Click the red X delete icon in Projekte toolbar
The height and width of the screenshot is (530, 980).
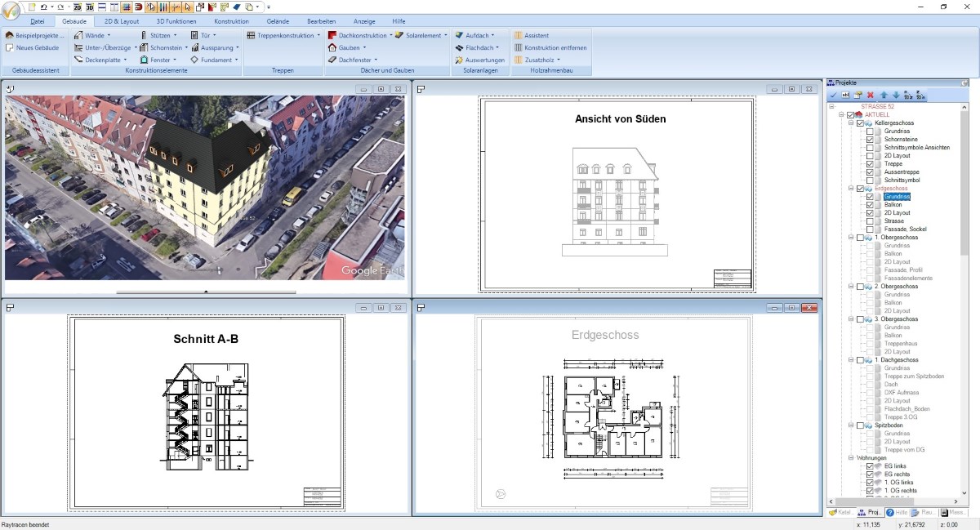click(871, 96)
